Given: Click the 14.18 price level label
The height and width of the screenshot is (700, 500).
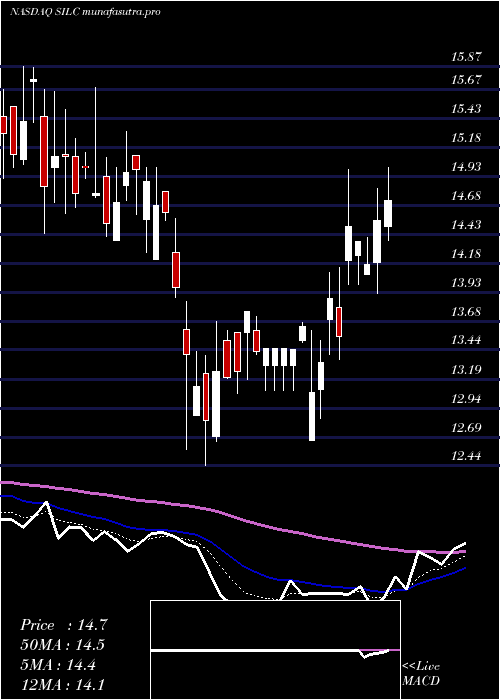Looking at the screenshot, I should pyautogui.click(x=467, y=254).
